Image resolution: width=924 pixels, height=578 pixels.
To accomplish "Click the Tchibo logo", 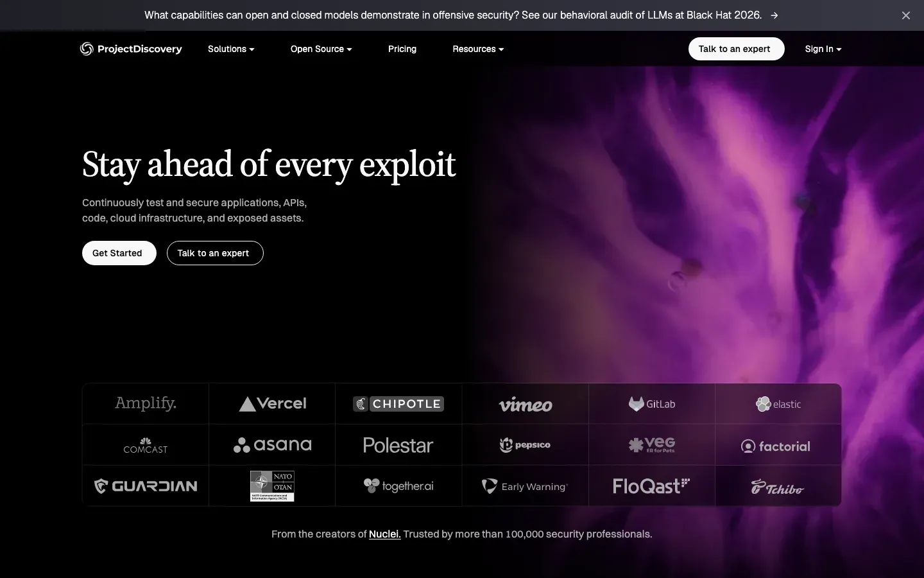I will [x=777, y=487].
